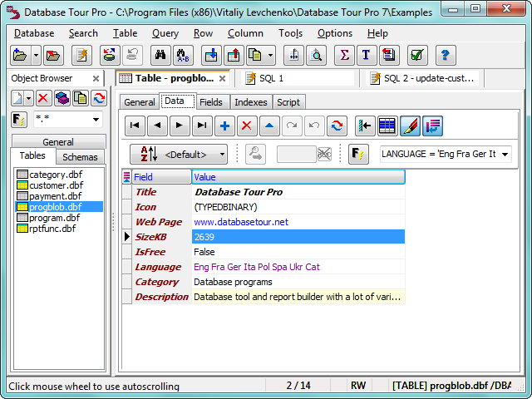Select program.dbf in the tables list
Image resolution: width=532 pixels, height=399 pixels.
54,218
